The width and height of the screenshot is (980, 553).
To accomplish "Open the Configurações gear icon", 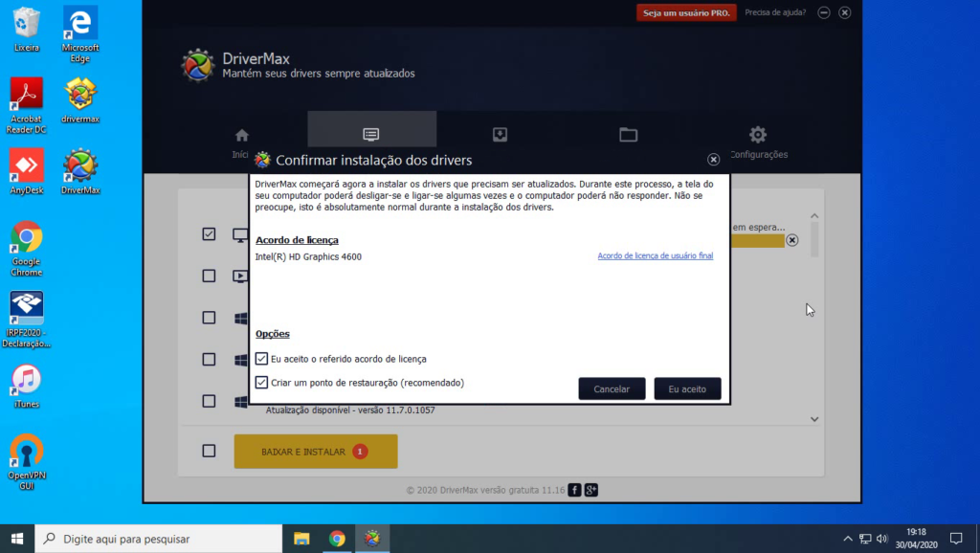I will (758, 135).
